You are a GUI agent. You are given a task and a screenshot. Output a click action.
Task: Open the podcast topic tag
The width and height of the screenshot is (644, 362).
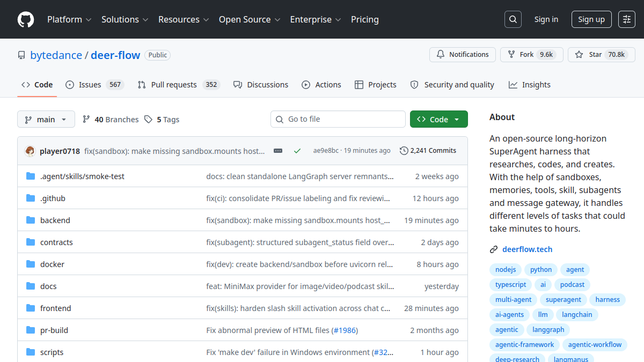click(x=572, y=285)
